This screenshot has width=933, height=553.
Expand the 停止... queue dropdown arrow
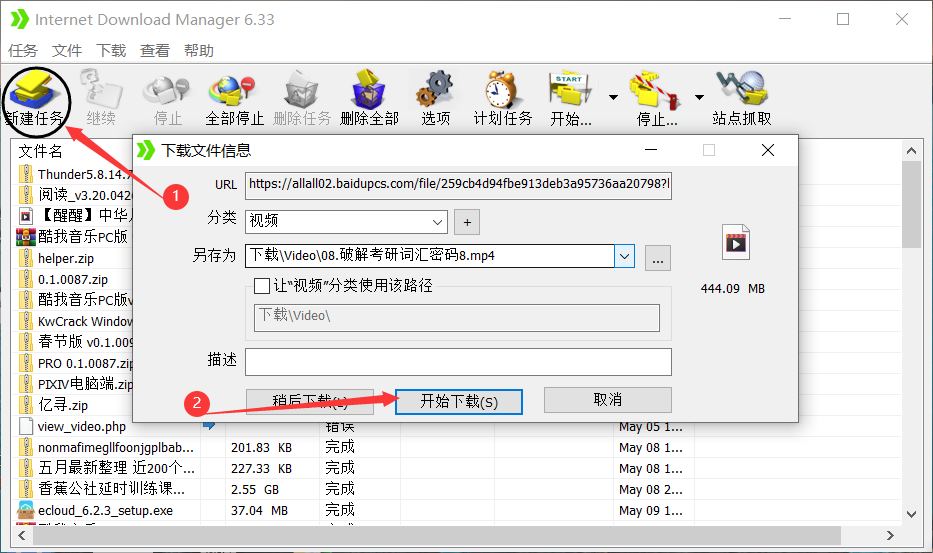point(699,97)
